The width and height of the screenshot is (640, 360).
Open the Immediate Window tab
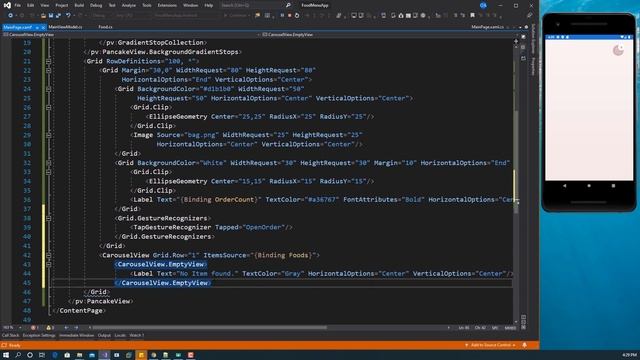click(x=76, y=336)
